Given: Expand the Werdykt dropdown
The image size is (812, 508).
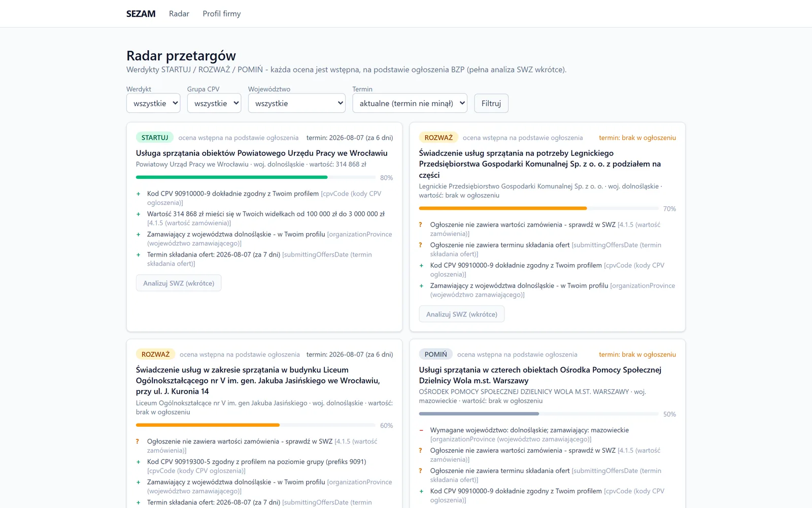Looking at the screenshot, I should [153, 103].
